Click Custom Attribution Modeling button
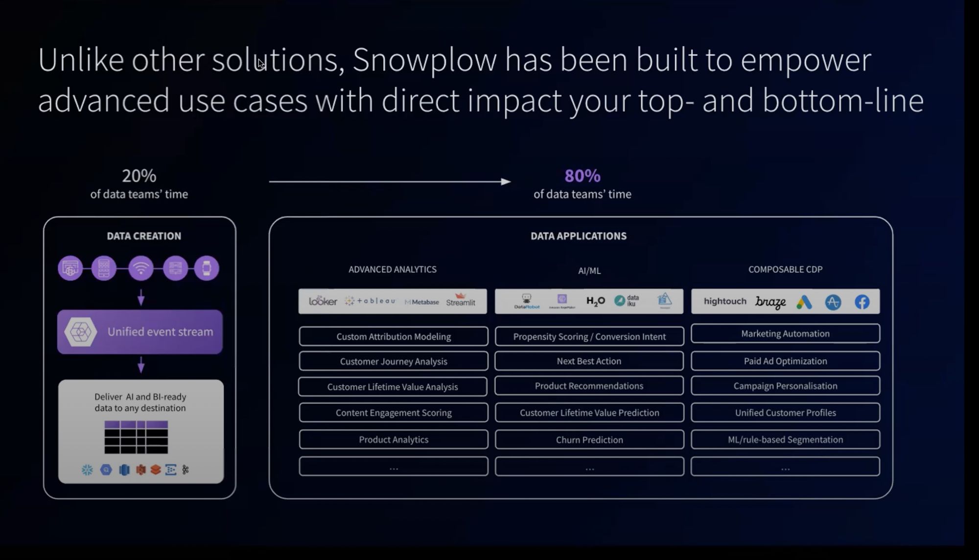Viewport: 979px width, 560px height. click(x=394, y=335)
